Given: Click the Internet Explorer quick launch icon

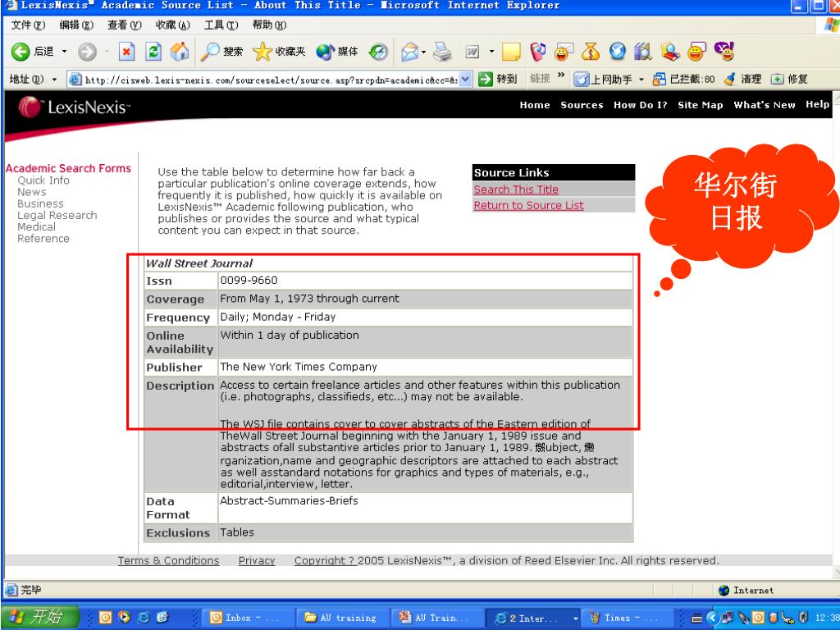Looking at the screenshot, I should tap(144, 618).
